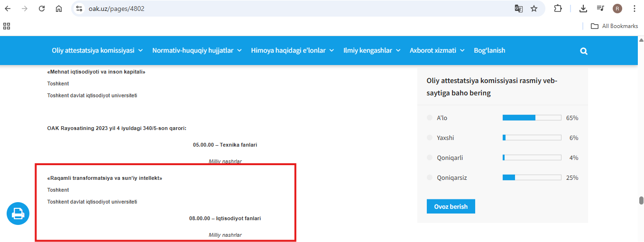Open the All Bookmarks folder

pyautogui.click(x=614, y=26)
